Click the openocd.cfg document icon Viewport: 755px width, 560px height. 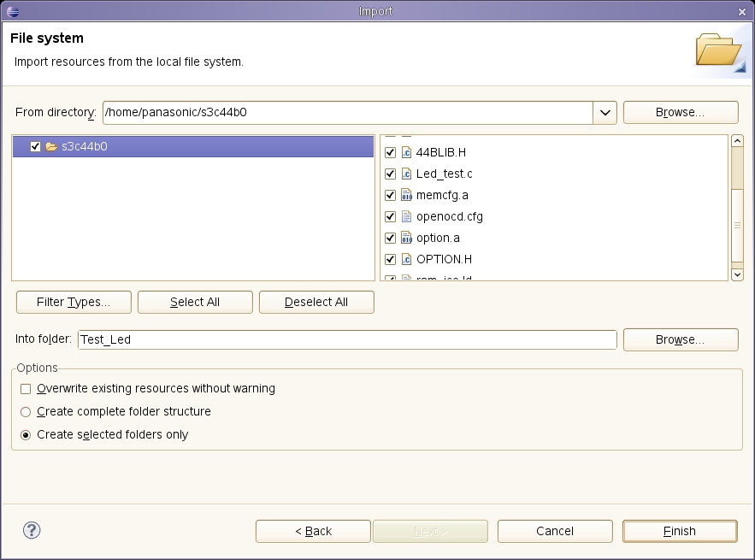point(406,216)
